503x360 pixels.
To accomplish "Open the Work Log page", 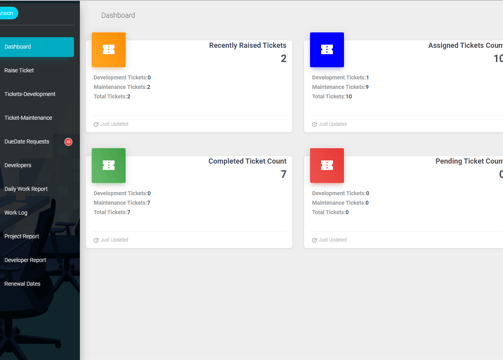I will 16,213.
